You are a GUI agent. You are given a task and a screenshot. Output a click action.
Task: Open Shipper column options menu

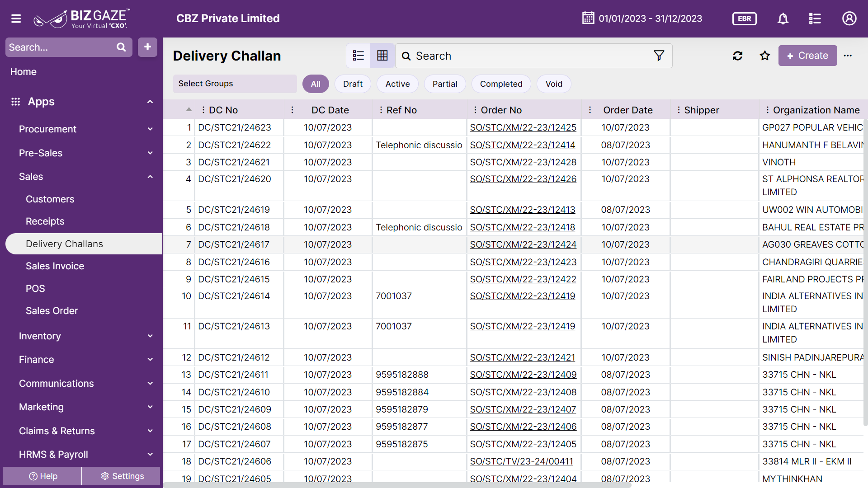[x=679, y=110]
